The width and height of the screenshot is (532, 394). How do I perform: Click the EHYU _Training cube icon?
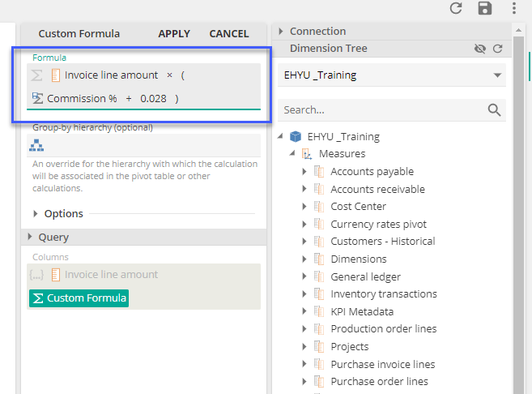pyautogui.click(x=295, y=136)
